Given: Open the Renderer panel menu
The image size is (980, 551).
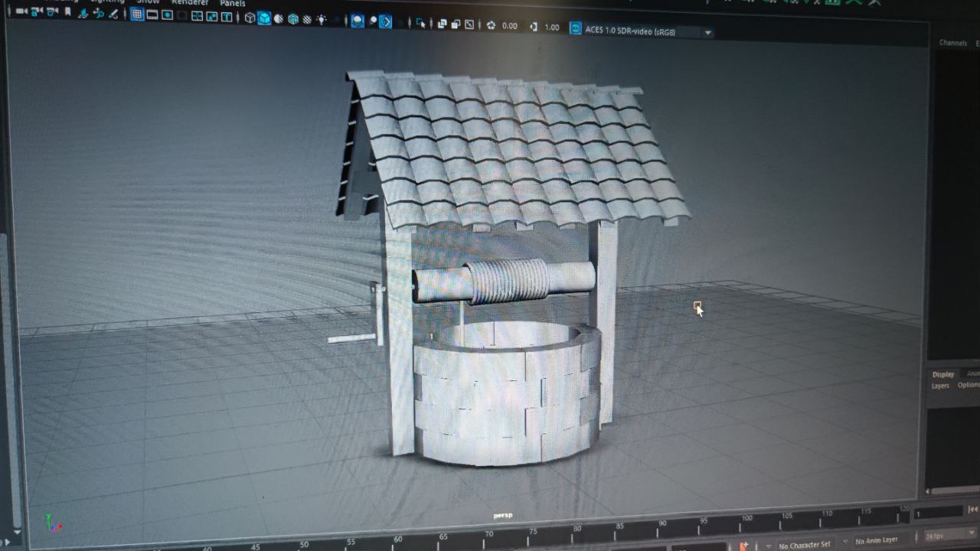Looking at the screenshot, I should (x=190, y=2).
